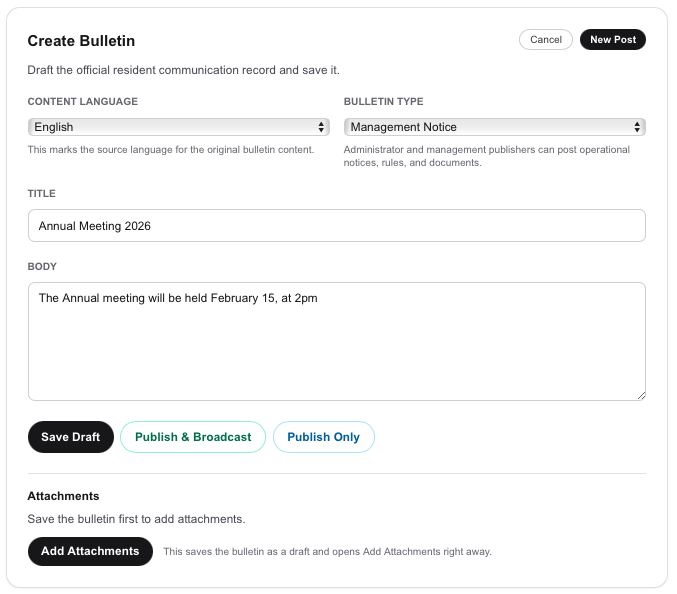The width and height of the screenshot is (677, 594).
Task: Click into the Title input field
Action: pos(337,226)
